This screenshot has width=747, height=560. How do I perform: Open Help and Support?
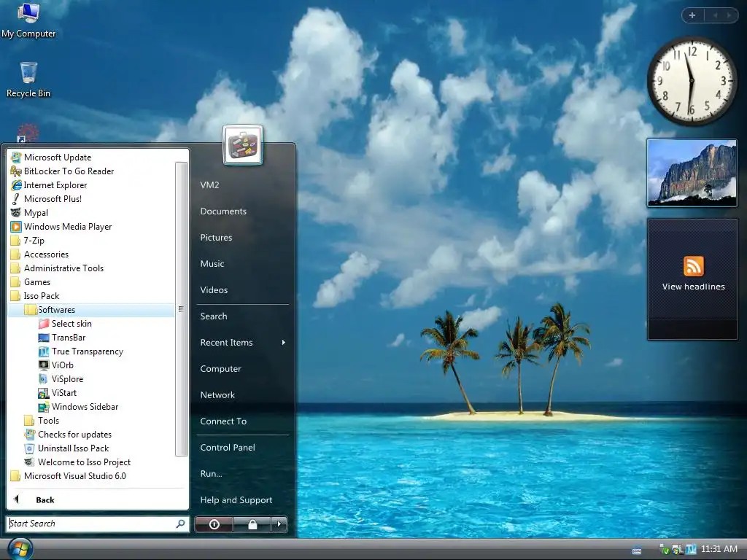[x=236, y=500]
